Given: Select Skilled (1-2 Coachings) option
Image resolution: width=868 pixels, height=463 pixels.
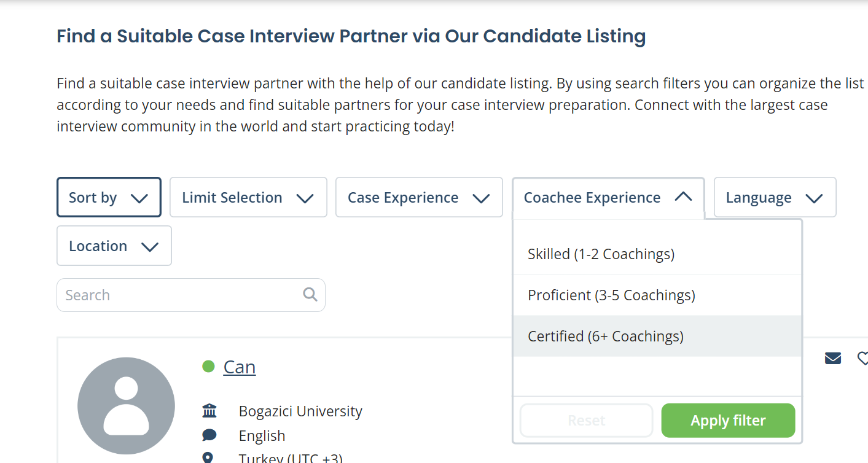Looking at the screenshot, I should point(657,254).
